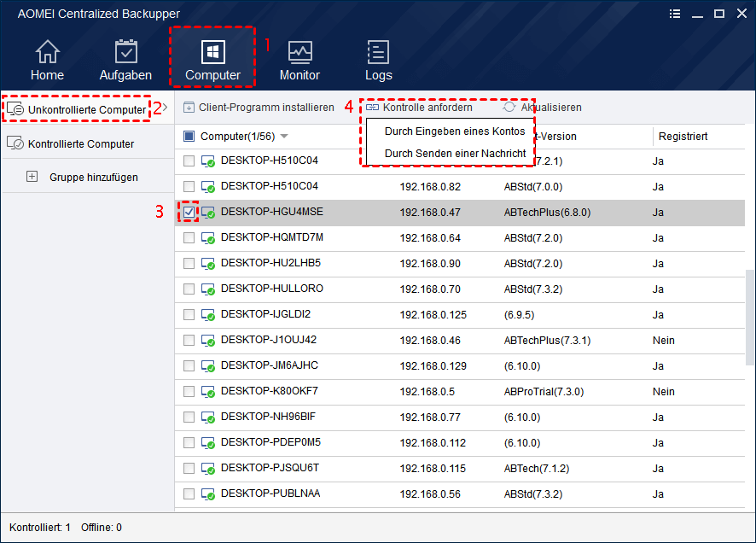
Task: Click the Registriert column header
Action: (683, 137)
